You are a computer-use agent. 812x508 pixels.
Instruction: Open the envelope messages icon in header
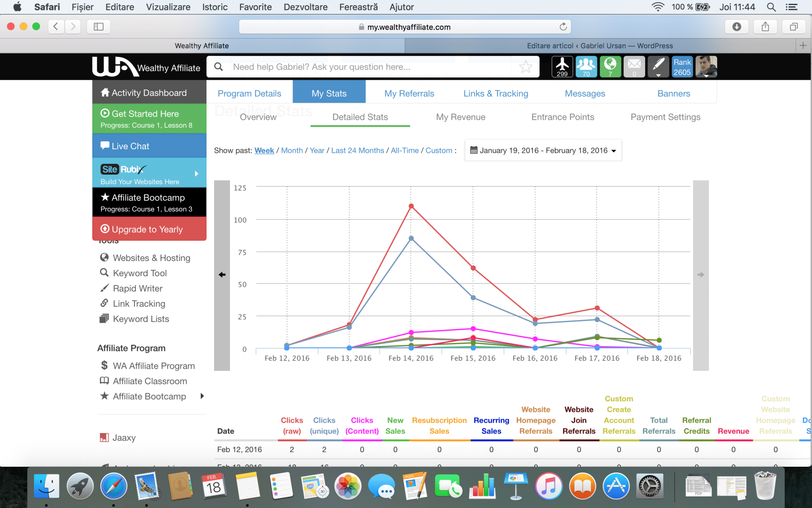click(x=634, y=67)
